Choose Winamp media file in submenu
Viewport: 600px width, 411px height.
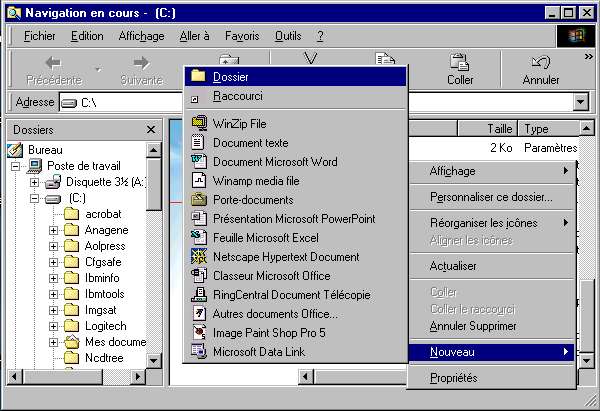pos(256,181)
